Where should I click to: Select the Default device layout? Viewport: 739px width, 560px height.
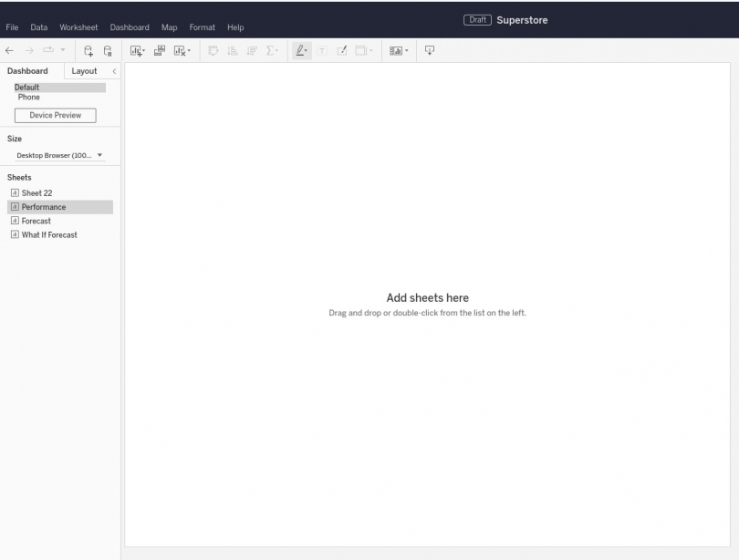(x=27, y=87)
